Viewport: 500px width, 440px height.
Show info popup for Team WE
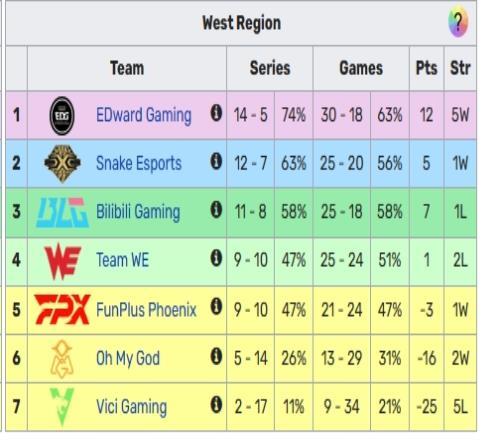click(x=216, y=258)
